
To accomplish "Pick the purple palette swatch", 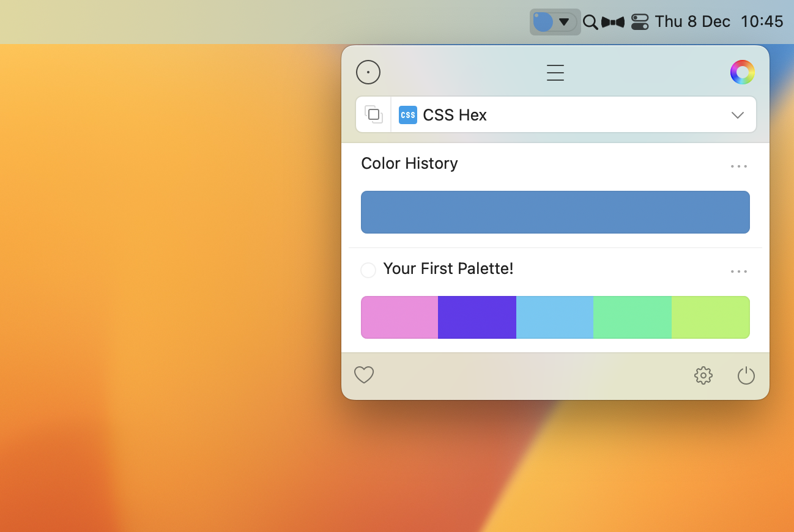I will 477,317.
